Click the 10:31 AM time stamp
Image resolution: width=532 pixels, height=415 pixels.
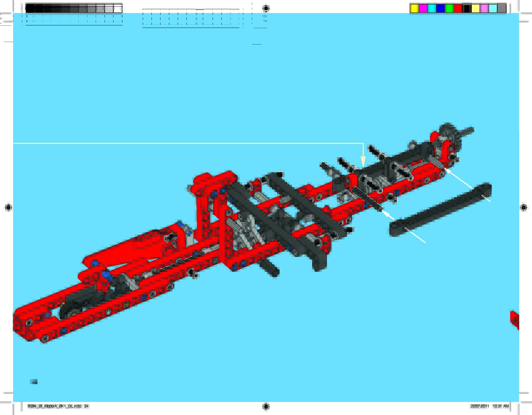click(x=500, y=406)
